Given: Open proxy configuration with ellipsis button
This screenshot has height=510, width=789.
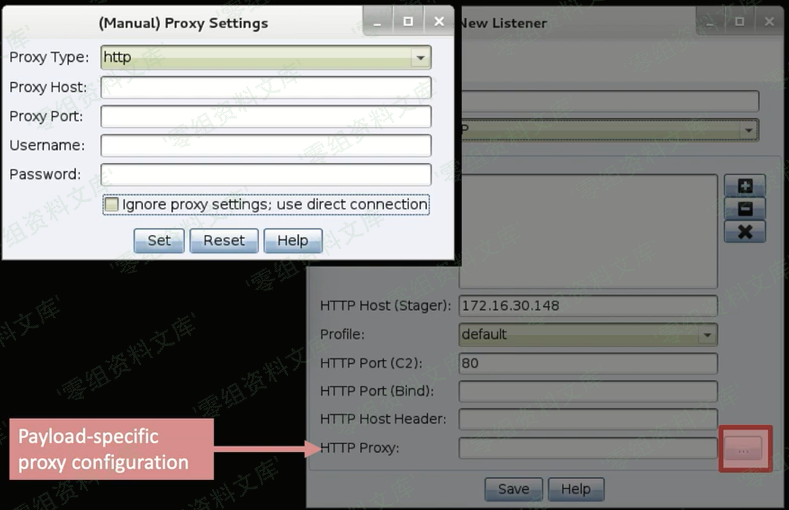Looking at the screenshot, I should click(743, 449).
